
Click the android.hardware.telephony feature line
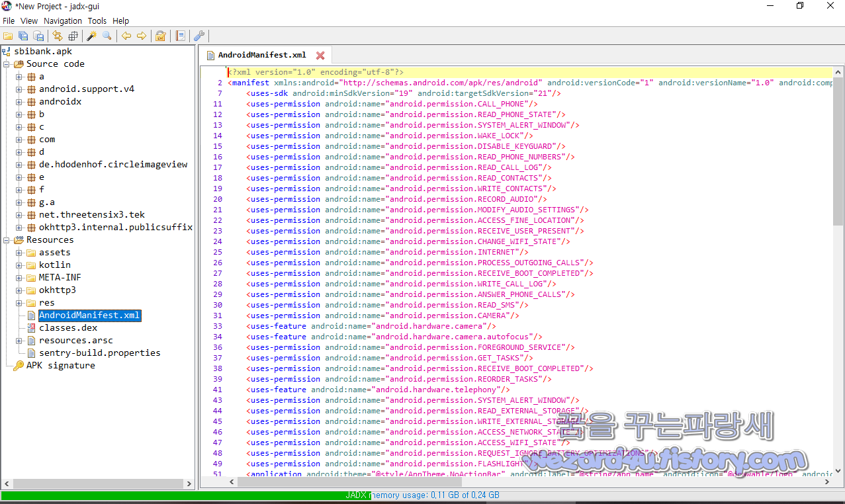378,390
